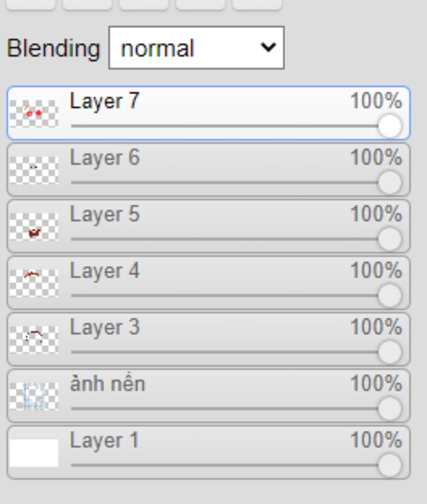
Task: Select the Layer 6 name label
Action: pyautogui.click(x=105, y=158)
